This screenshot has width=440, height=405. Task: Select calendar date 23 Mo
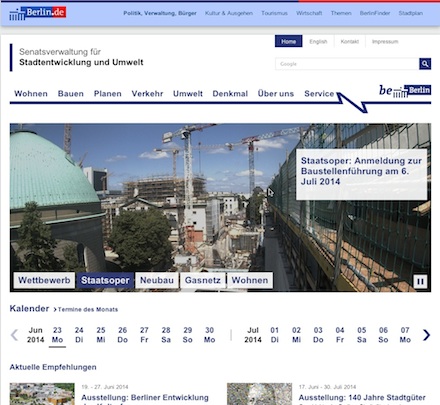point(57,335)
